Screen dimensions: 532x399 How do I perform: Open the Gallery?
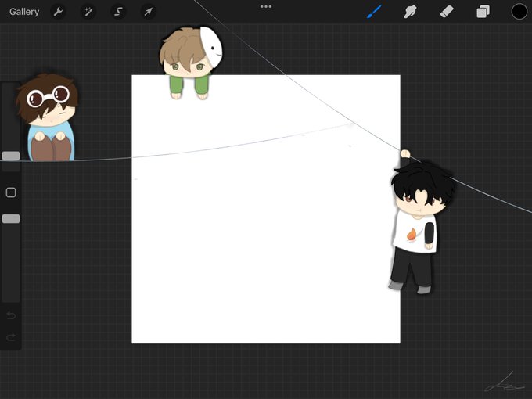point(24,12)
